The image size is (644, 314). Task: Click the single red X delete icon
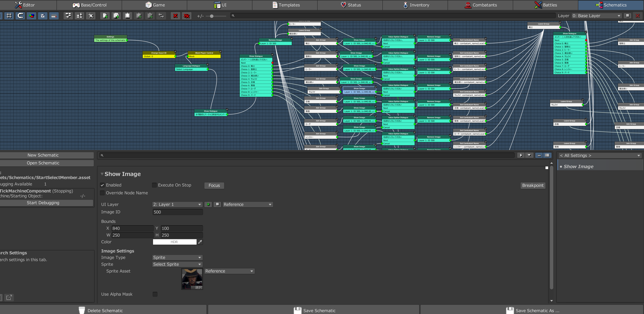click(x=175, y=16)
